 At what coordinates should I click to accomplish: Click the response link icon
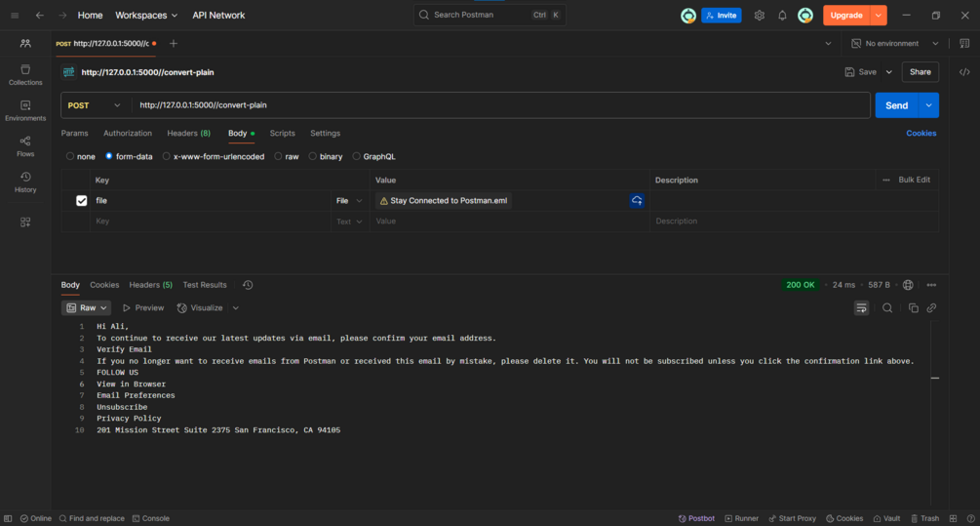coord(931,307)
